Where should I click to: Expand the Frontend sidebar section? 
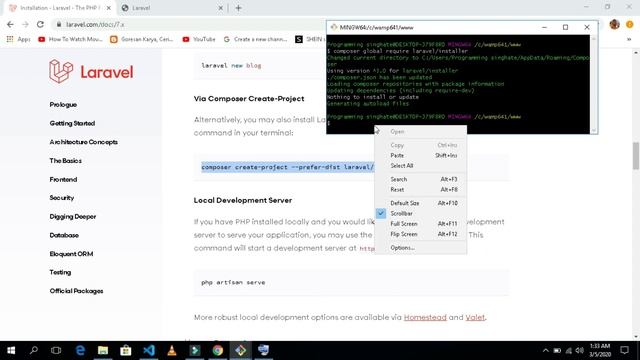63,180
